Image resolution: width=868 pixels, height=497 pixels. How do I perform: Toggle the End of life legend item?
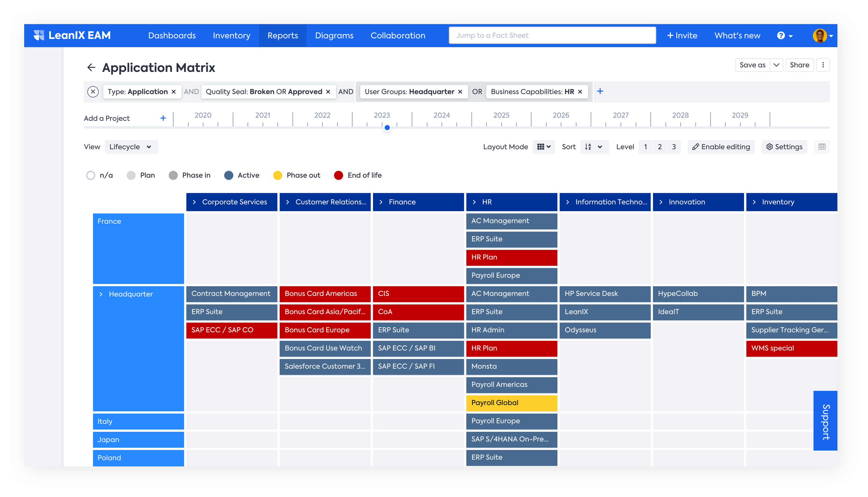pos(358,175)
